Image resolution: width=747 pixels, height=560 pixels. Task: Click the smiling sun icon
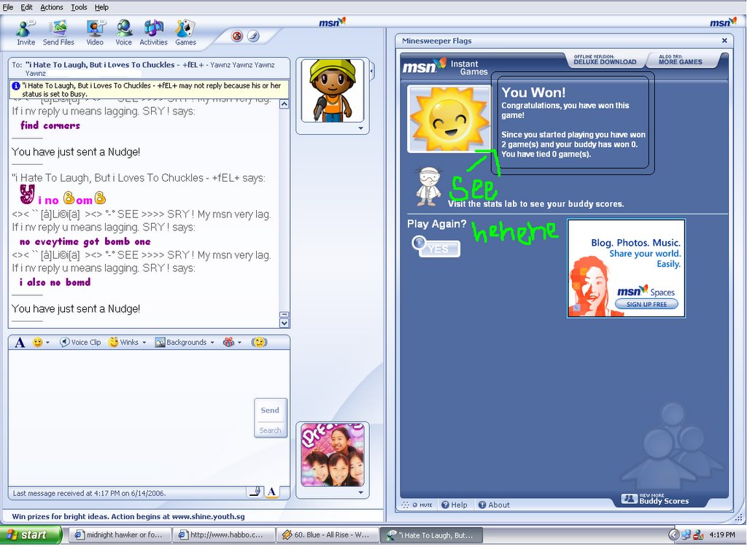[449, 119]
